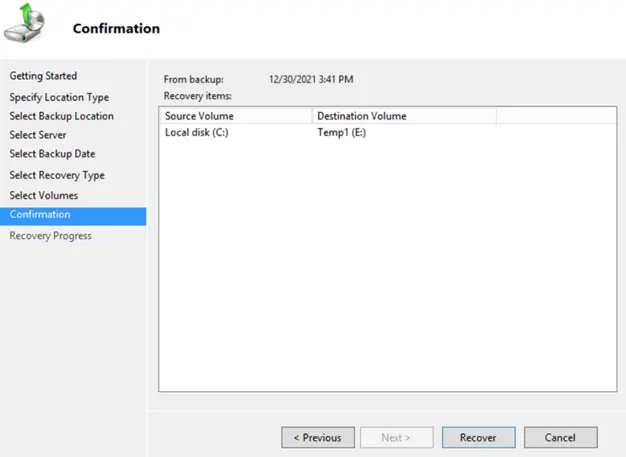Cancel the recovery wizard
The width and height of the screenshot is (626, 457).
point(560,437)
